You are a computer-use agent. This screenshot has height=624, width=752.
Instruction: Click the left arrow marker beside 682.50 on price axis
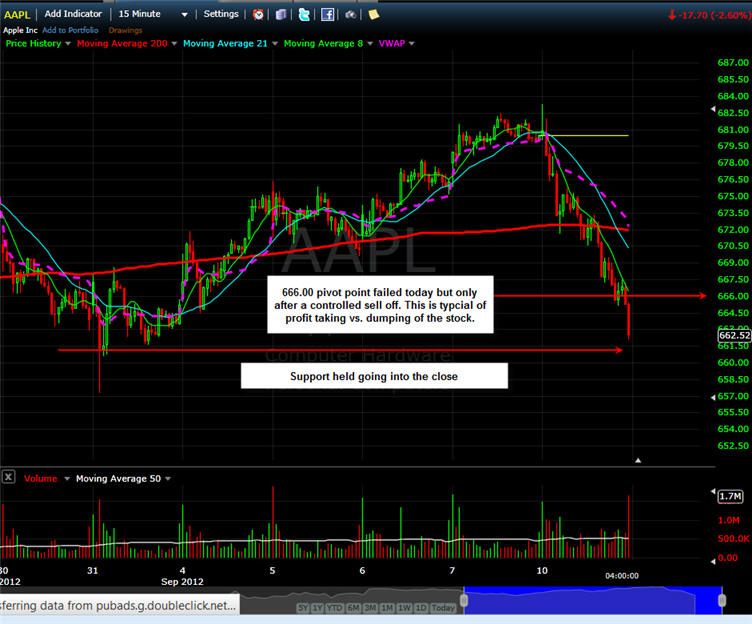click(713, 110)
